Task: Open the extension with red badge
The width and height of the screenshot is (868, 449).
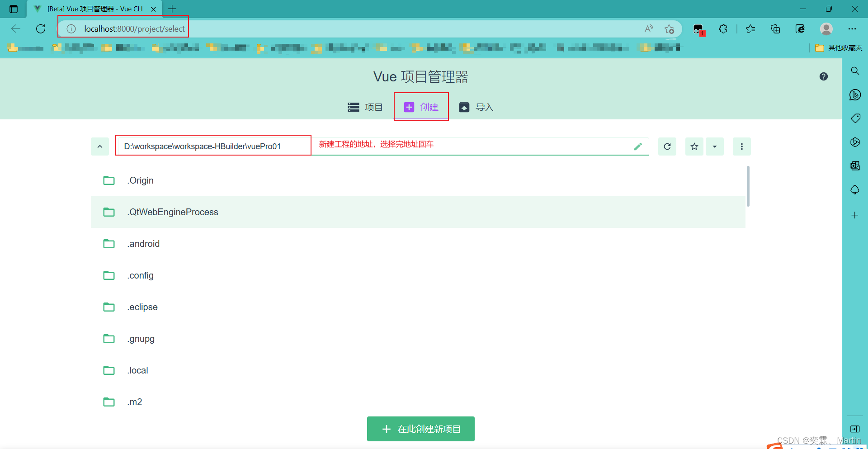Action: click(x=698, y=29)
